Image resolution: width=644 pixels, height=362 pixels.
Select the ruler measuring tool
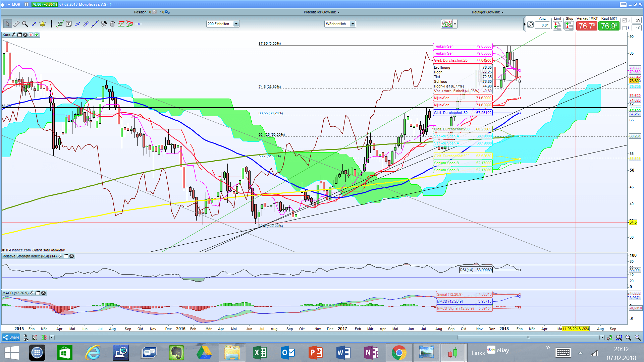(16, 24)
